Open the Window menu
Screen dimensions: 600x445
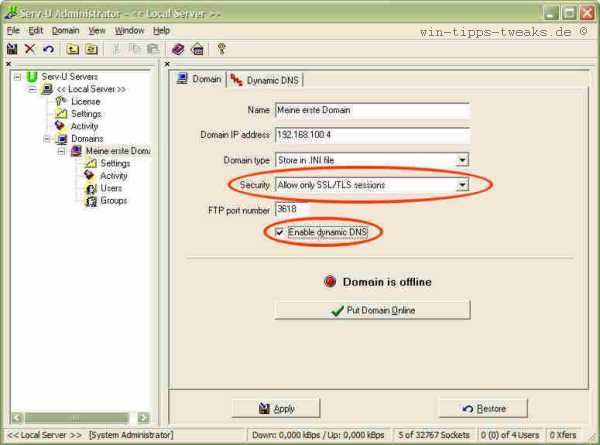click(129, 31)
